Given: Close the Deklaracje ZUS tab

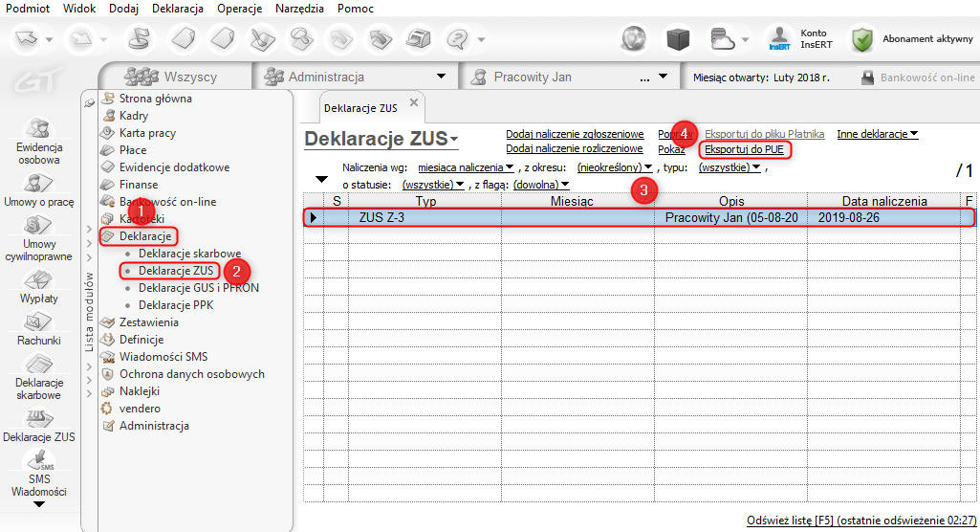Looking at the screenshot, I should click(x=414, y=102).
